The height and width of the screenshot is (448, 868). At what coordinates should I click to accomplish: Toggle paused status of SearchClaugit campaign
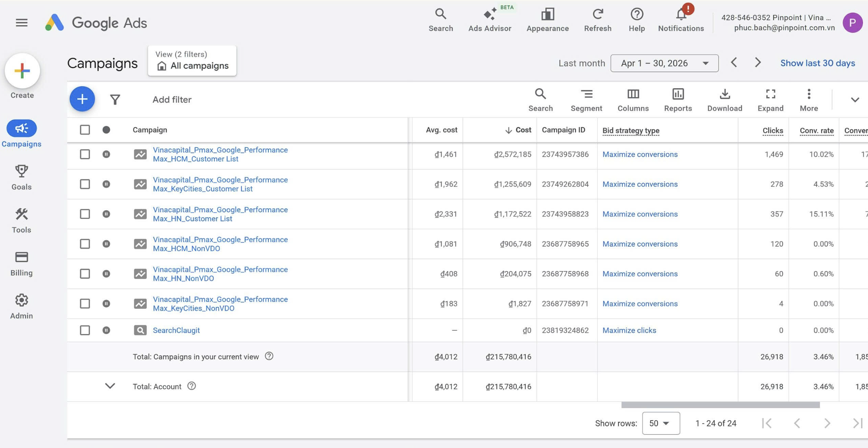[x=106, y=330]
